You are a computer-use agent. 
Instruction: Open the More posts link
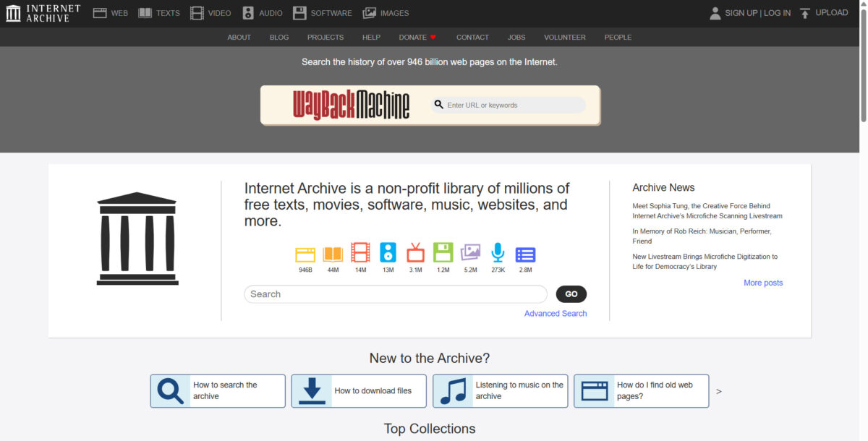(763, 283)
